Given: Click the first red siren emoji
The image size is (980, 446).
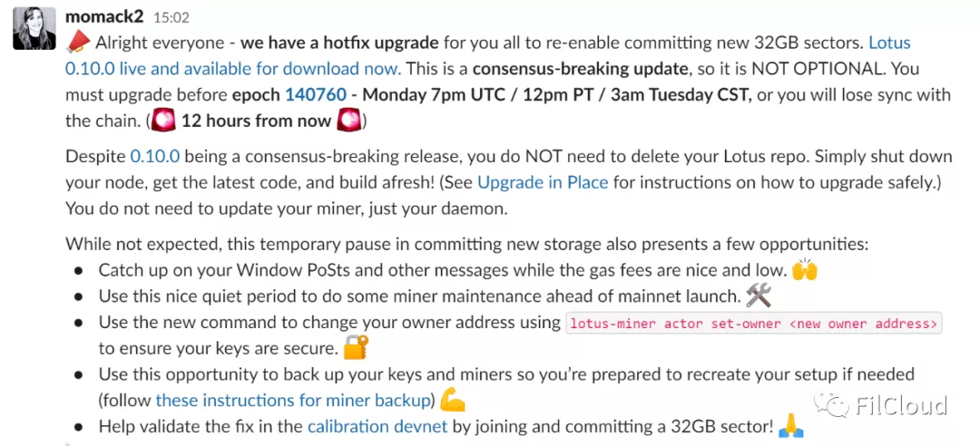Looking at the screenshot, I should coord(163,121).
